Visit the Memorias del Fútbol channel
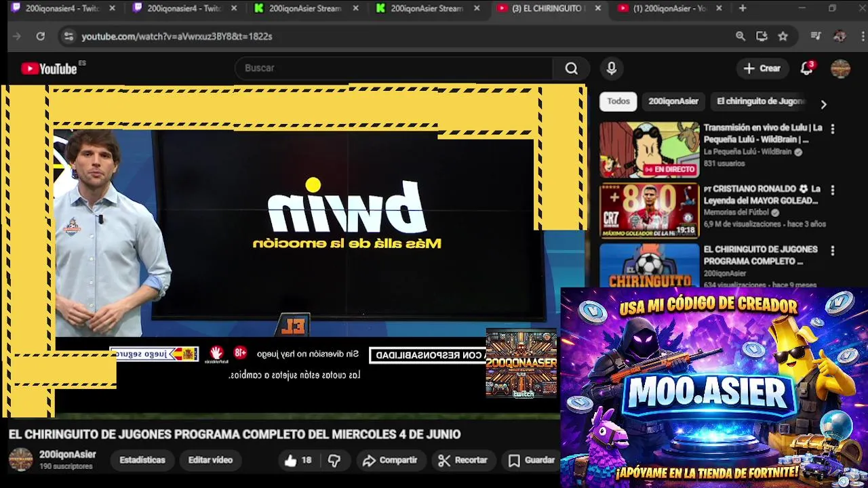Image resolution: width=868 pixels, height=488 pixels. point(736,212)
